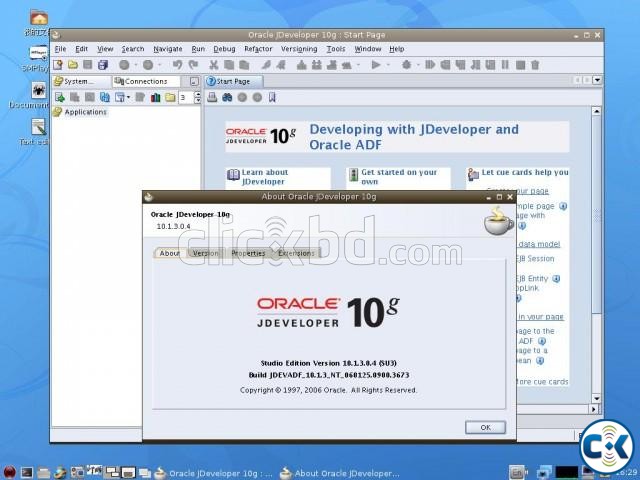Viewport: 640px width, 480px height.
Task: Open the Refactor menu
Action: (258, 49)
